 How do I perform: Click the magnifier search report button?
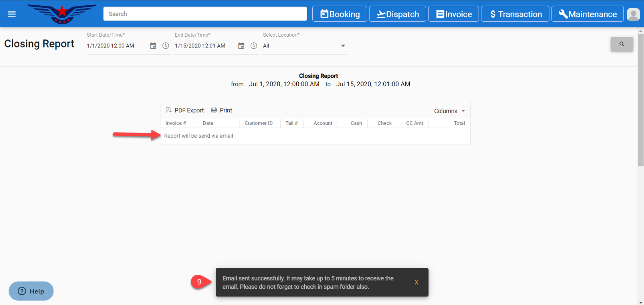[621, 44]
